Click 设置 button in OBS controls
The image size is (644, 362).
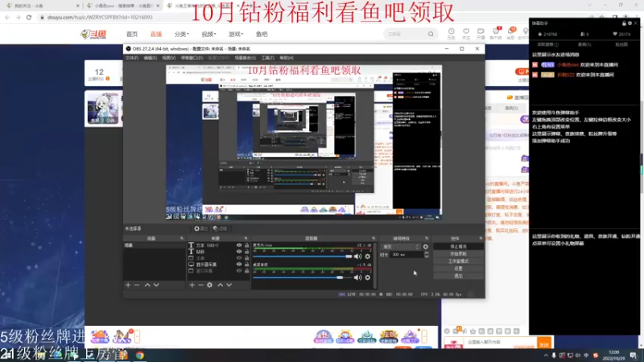coord(458,269)
